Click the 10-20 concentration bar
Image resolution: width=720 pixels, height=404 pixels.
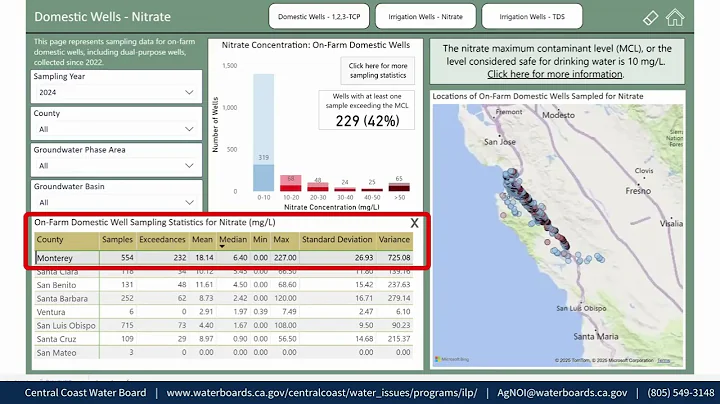(x=291, y=183)
